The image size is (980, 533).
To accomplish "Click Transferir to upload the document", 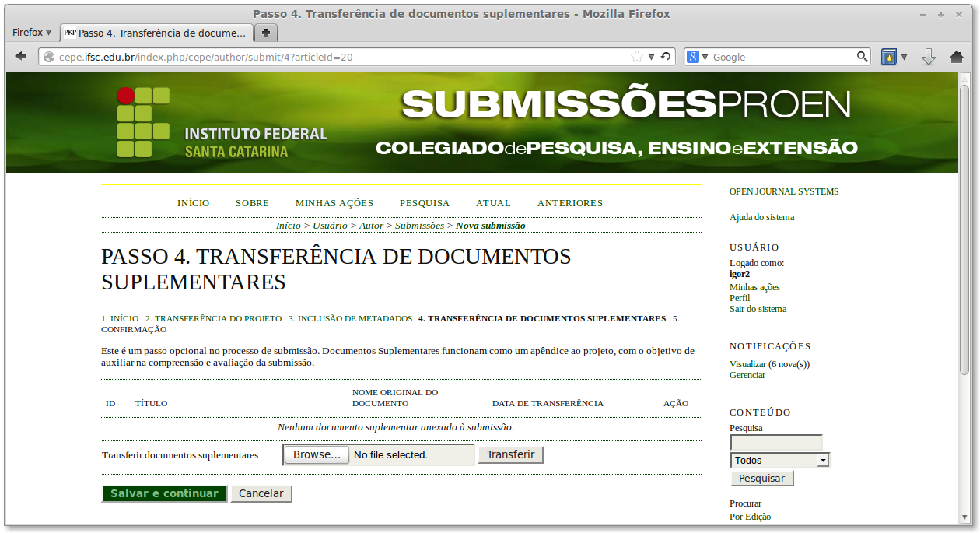I will point(510,454).
